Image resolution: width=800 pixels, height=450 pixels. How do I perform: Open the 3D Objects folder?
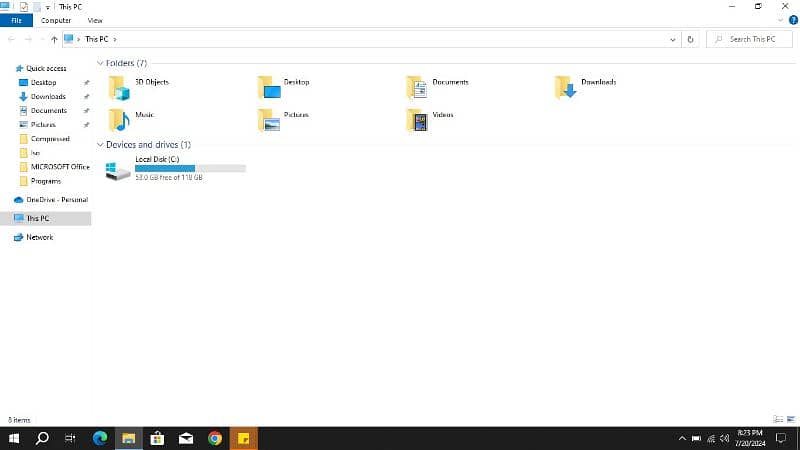pos(120,88)
